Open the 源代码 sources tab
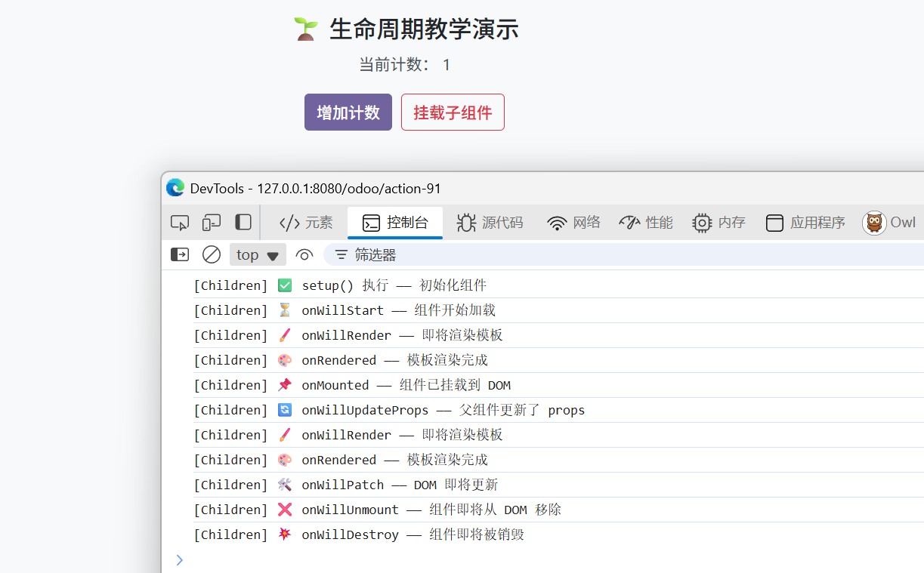The image size is (924, 573). tap(490, 223)
